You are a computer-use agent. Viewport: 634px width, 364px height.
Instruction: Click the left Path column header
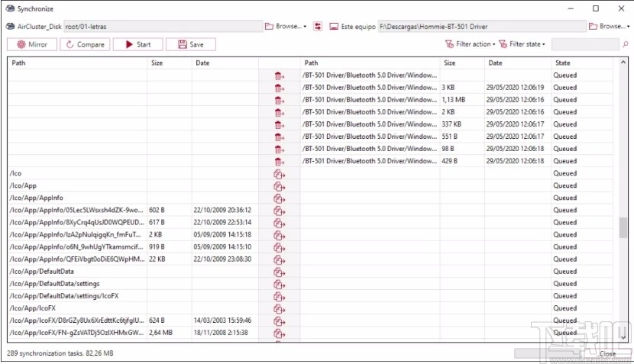pyautogui.click(x=77, y=63)
